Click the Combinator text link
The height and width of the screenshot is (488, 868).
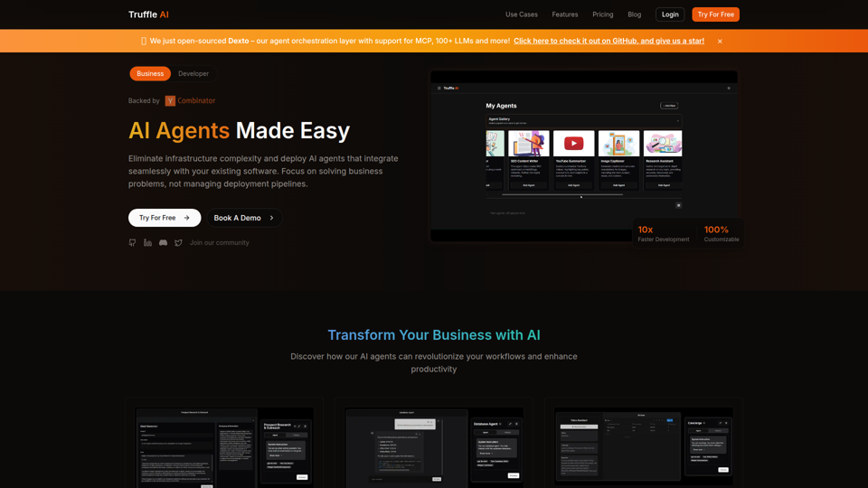(196, 100)
